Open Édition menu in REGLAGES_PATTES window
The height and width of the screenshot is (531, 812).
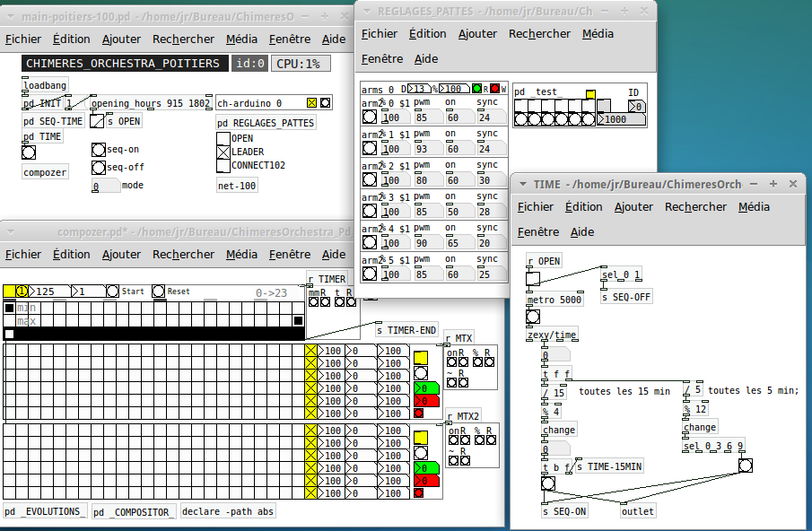coord(427,34)
